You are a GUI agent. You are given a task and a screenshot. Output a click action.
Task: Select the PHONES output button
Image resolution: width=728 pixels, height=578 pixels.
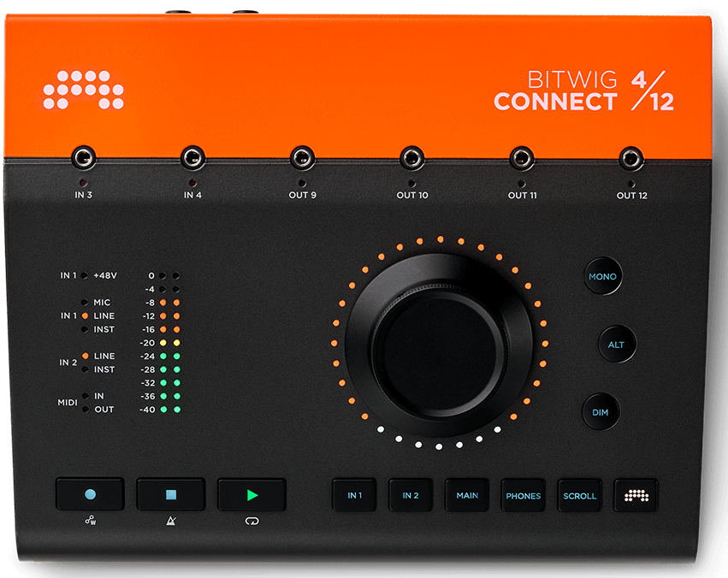click(523, 495)
